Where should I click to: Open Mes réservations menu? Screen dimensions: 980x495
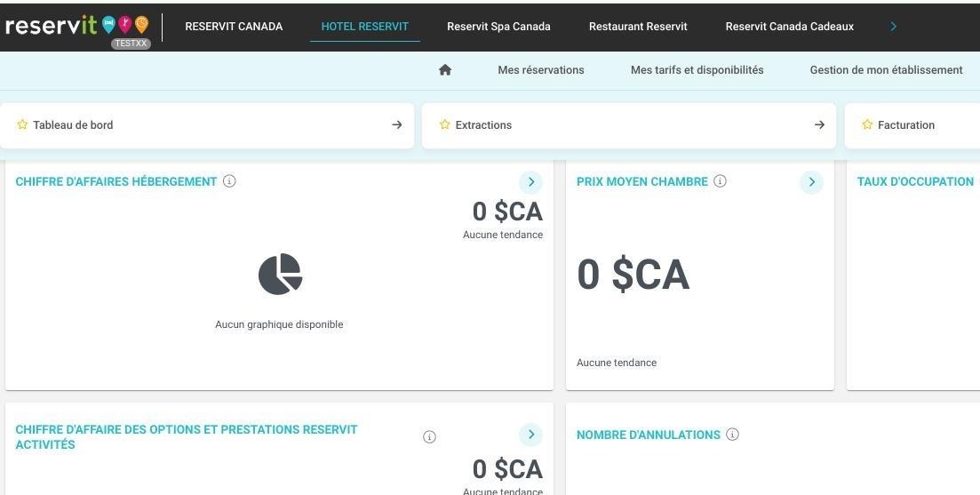pyautogui.click(x=541, y=70)
